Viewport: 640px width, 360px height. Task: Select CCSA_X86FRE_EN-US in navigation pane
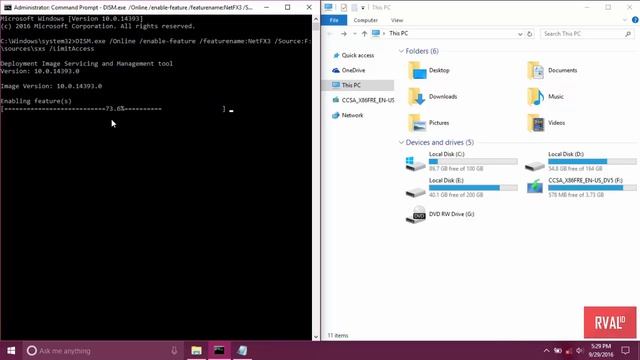click(363, 100)
